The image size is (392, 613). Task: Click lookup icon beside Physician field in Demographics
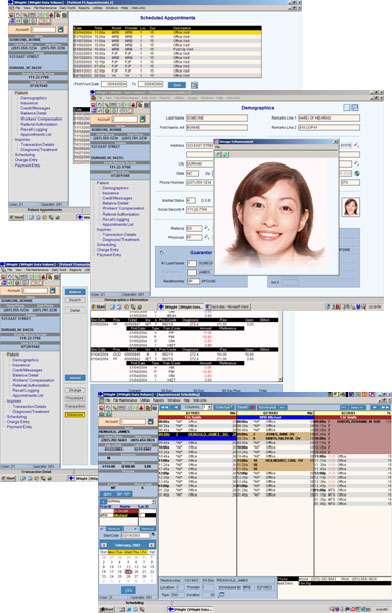(206, 237)
